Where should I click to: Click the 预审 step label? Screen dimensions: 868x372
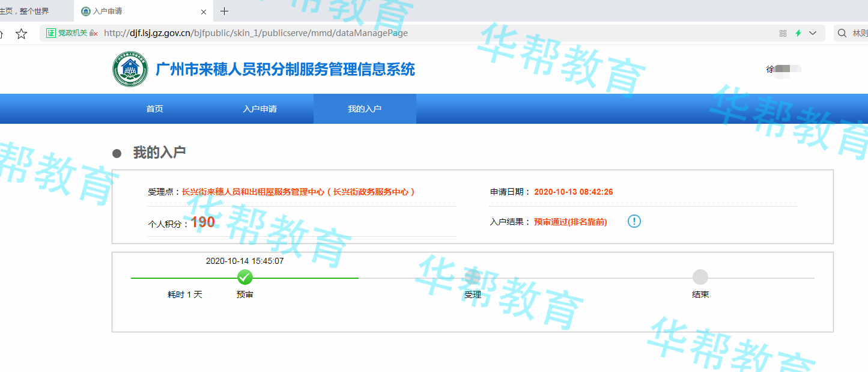point(245,294)
